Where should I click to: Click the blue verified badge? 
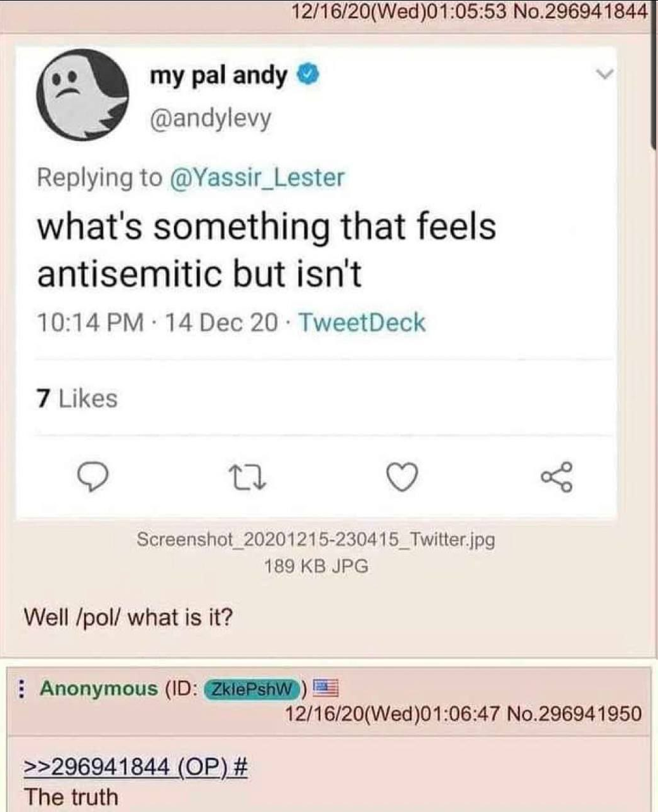pyautogui.click(x=307, y=75)
